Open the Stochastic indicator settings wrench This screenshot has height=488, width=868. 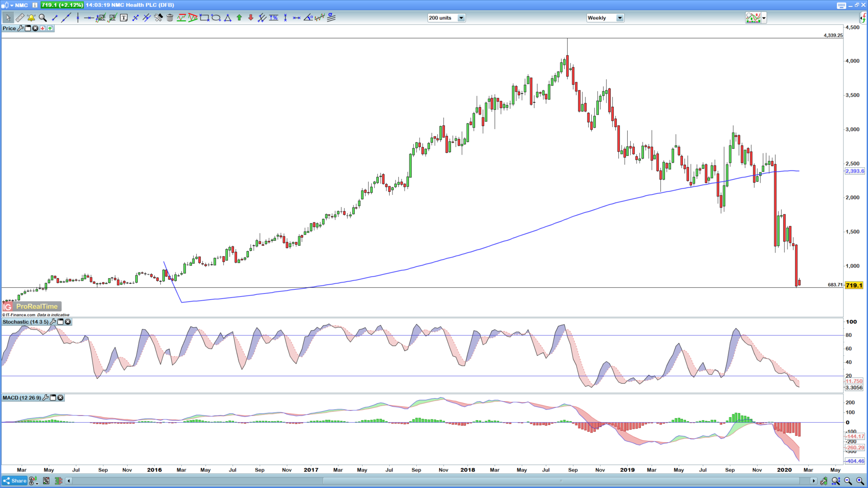[x=53, y=322]
